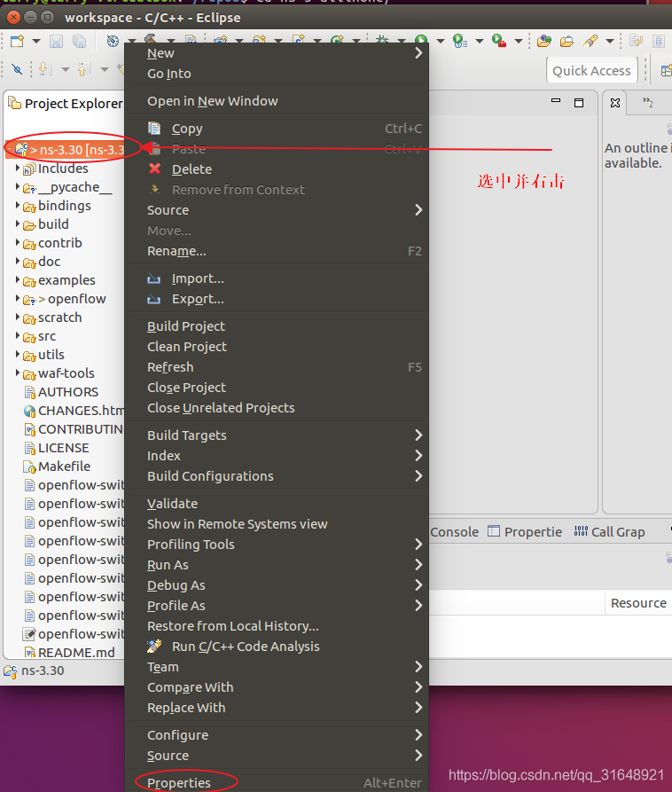The height and width of the screenshot is (792, 672).
Task: Switch to the Console tab
Action: [455, 532]
